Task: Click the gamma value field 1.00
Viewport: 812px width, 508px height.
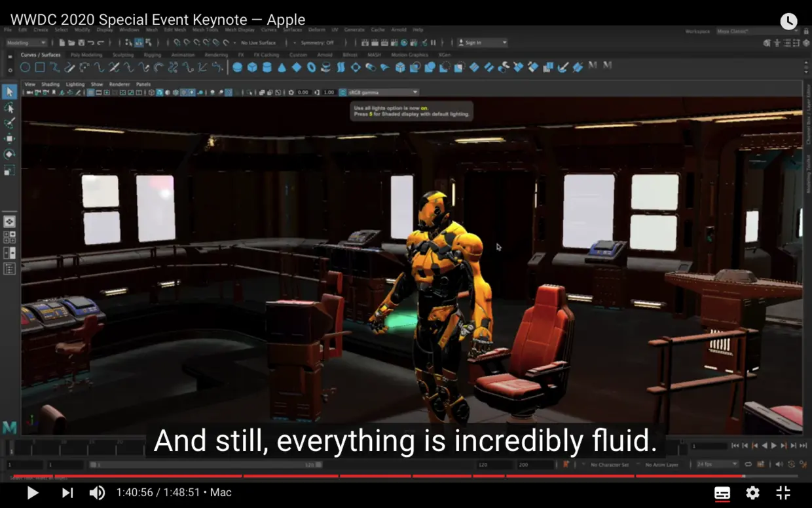Action: [x=329, y=92]
